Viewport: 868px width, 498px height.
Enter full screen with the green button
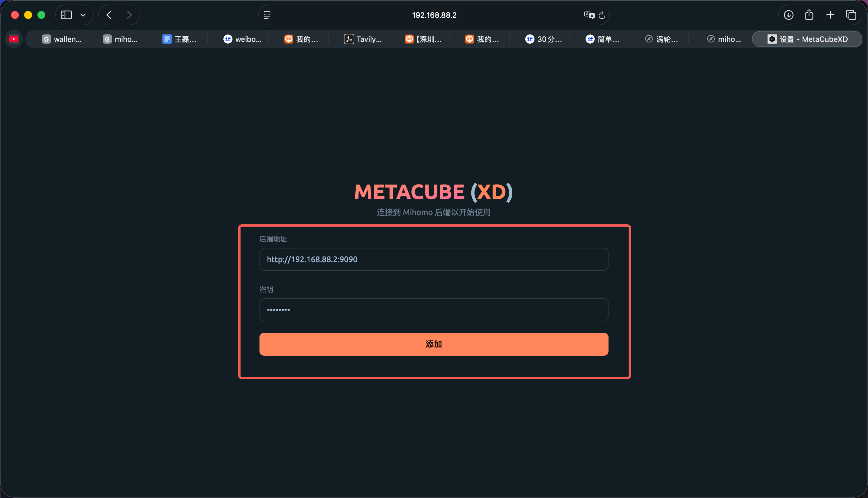coord(41,15)
